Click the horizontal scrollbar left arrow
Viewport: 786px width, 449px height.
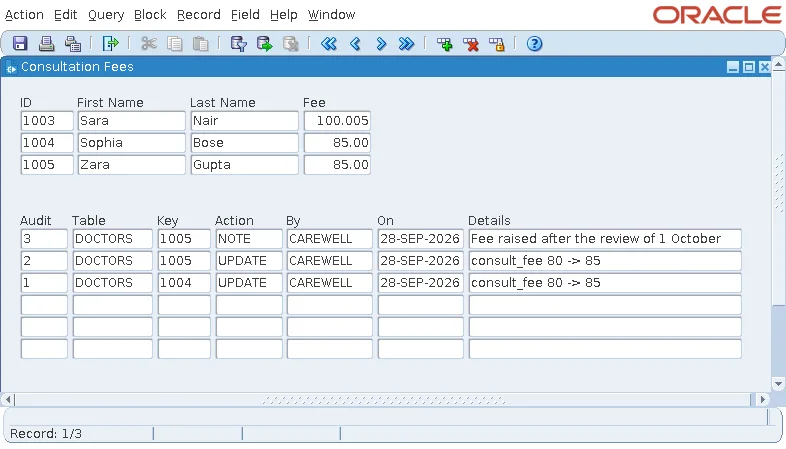click(x=8, y=399)
